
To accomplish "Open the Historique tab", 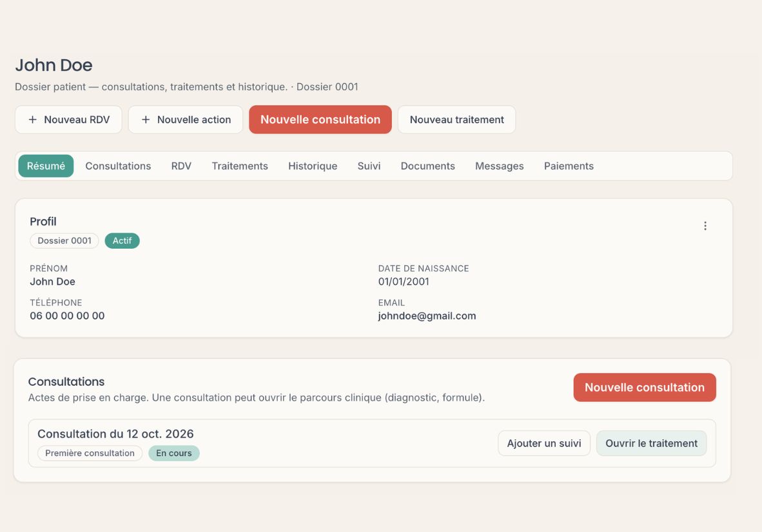I will 313,166.
